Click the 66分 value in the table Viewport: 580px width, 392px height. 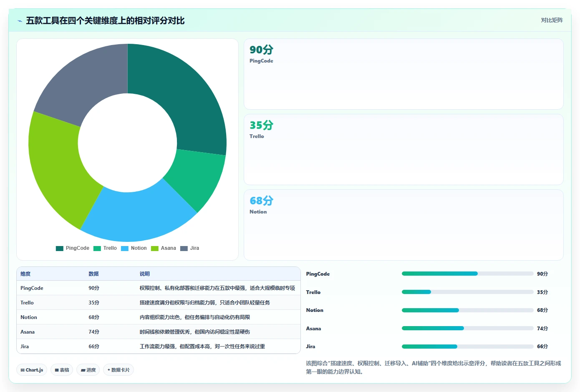click(94, 347)
